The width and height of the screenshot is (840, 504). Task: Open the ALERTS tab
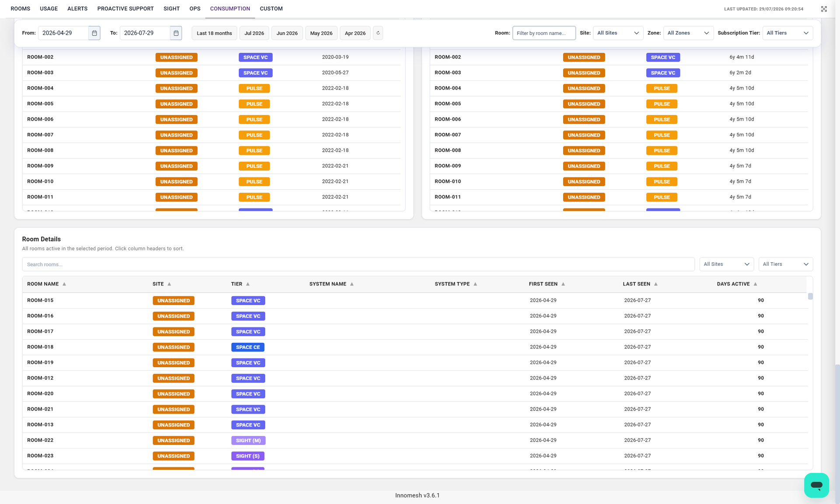(x=77, y=9)
